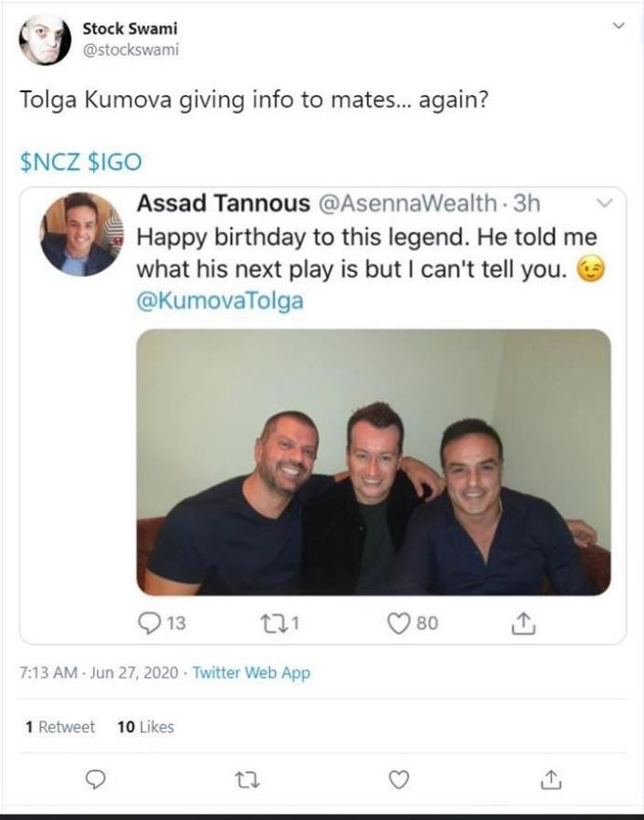Click the @stockswami handle
Screen dimensions: 644x820
coord(130,49)
